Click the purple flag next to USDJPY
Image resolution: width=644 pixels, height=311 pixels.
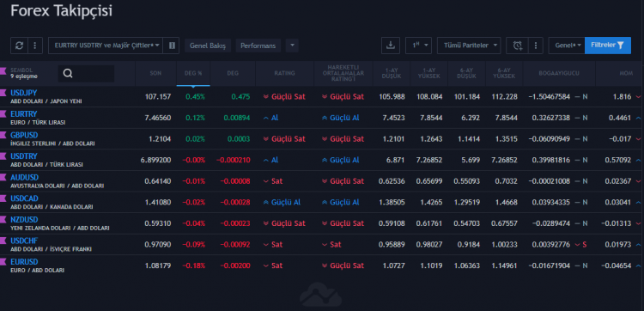(3, 93)
